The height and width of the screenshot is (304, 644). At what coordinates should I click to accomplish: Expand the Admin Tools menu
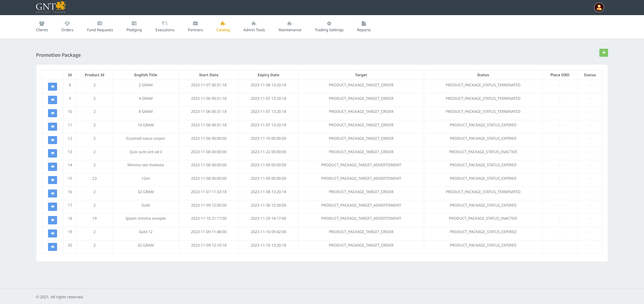tap(254, 27)
